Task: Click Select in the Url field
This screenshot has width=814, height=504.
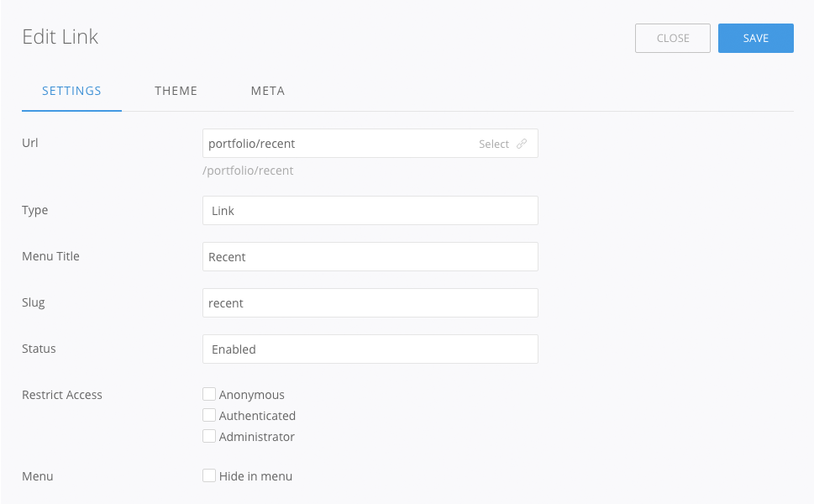Action: click(494, 144)
